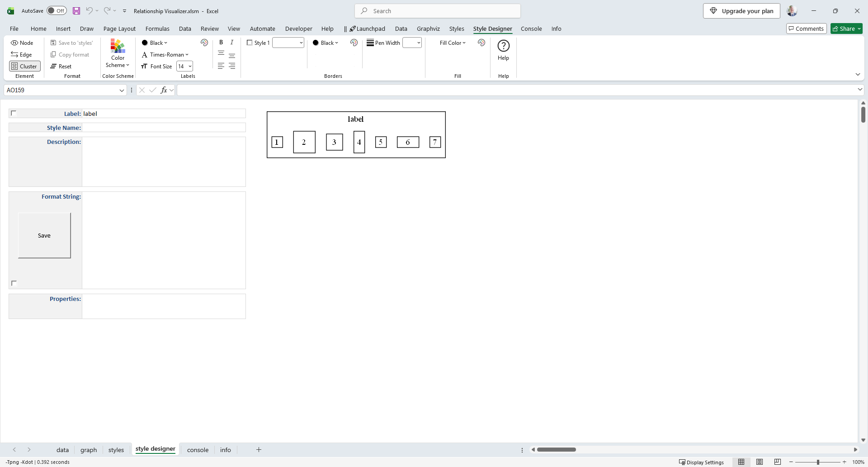The image size is (868, 467).
Task: Toggle the checkbox beside Label field
Action: 14,113
